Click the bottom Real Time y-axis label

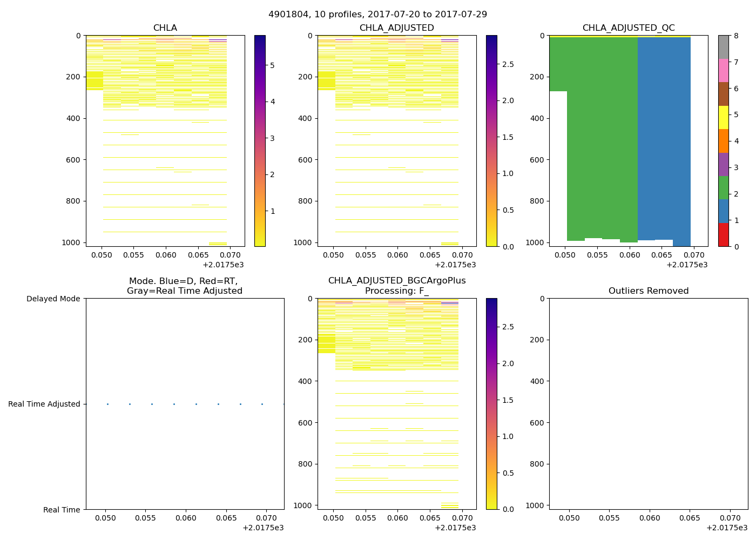tap(62, 510)
